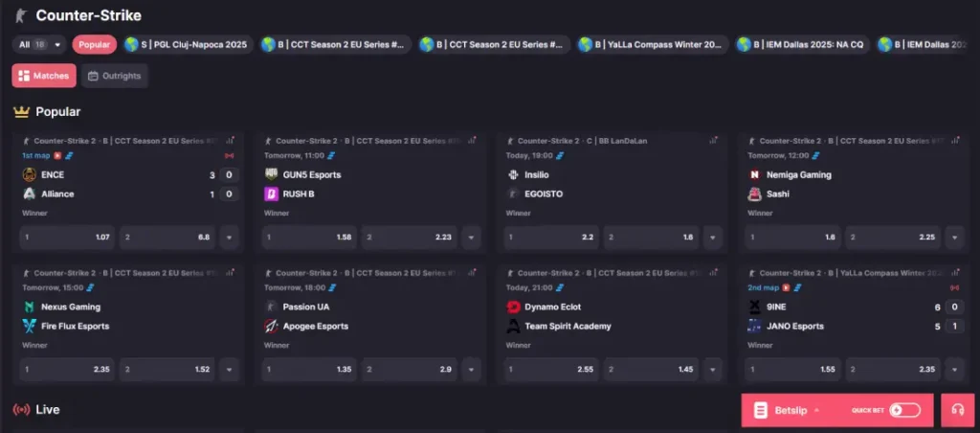Switch to the Outrights tab
The width and height of the screenshot is (980, 433).
coord(115,76)
